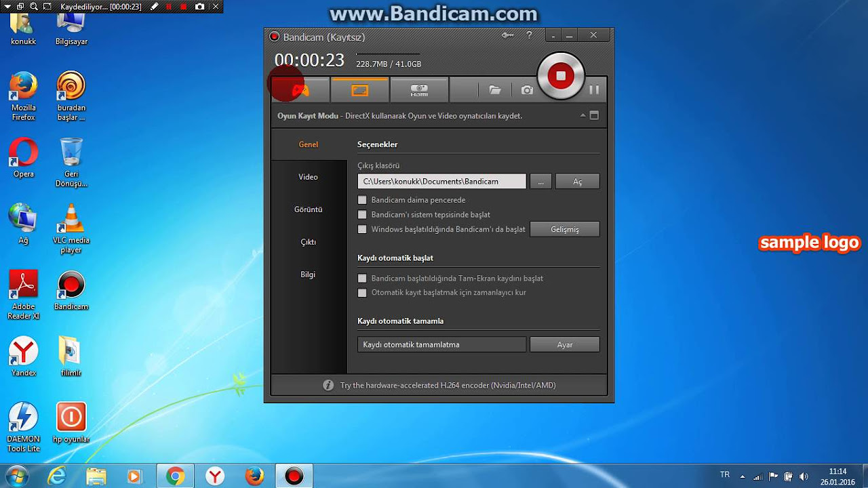Click the TR language indicator
Screen dimensions: 868x488
(x=725, y=475)
